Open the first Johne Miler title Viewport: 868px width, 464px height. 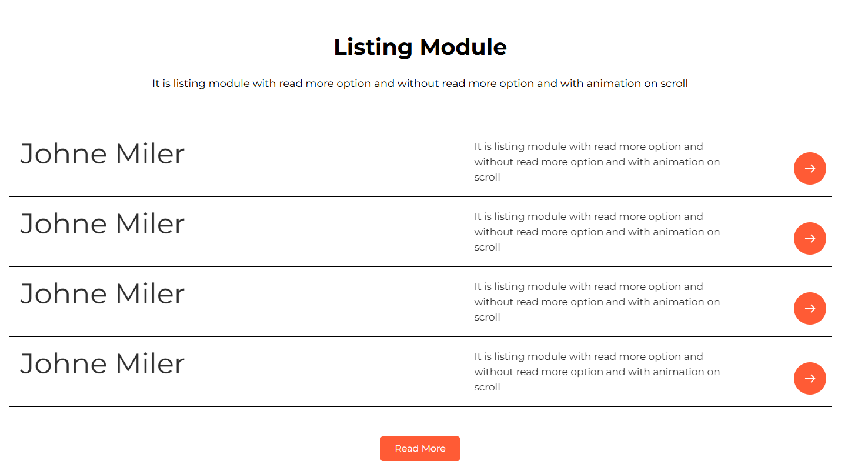coord(102,154)
